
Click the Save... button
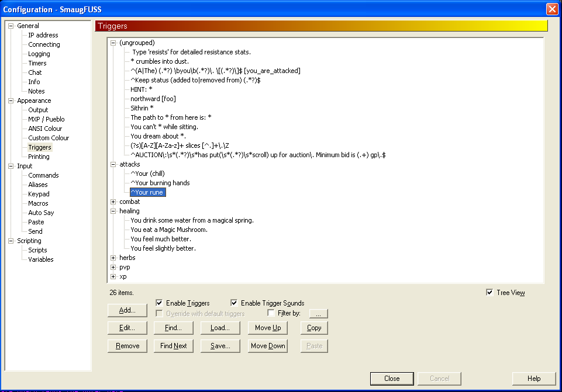(x=220, y=346)
